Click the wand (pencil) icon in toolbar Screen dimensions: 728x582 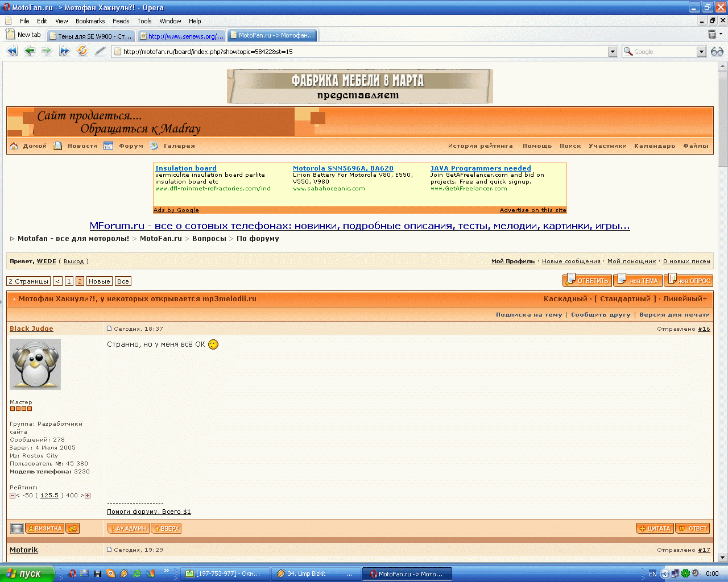point(100,51)
